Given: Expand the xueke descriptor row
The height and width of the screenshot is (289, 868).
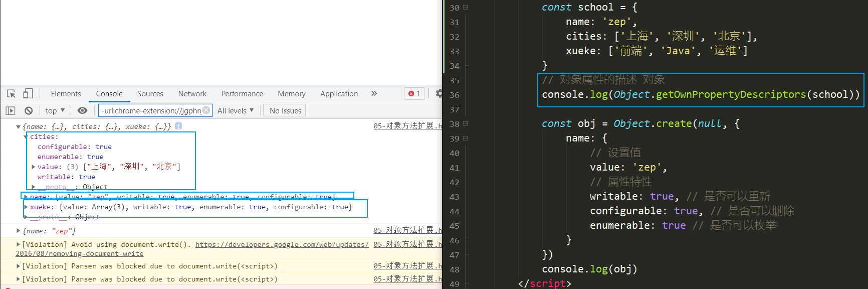Looking at the screenshot, I should tap(26, 207).
